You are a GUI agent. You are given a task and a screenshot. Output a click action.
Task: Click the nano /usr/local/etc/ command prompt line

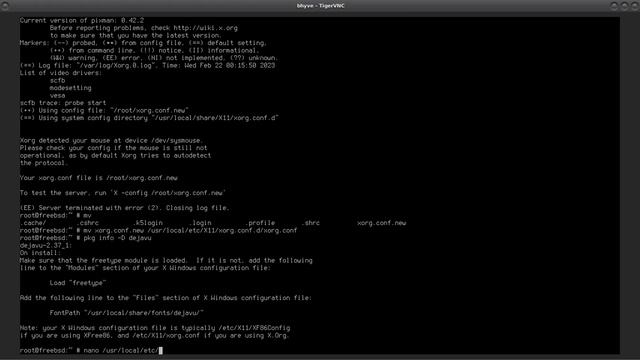[x=91, y=350]
